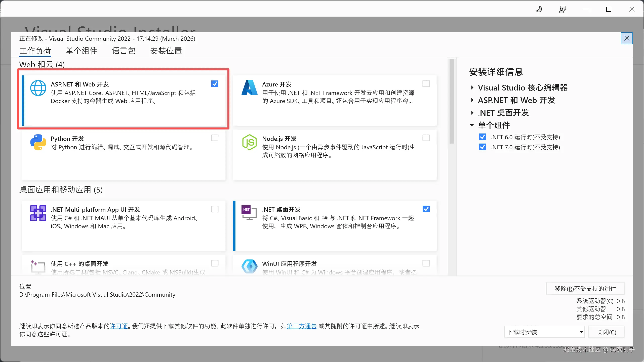Click the 关闭(C) button
644x362 pixels.
(x=607, y=332)
